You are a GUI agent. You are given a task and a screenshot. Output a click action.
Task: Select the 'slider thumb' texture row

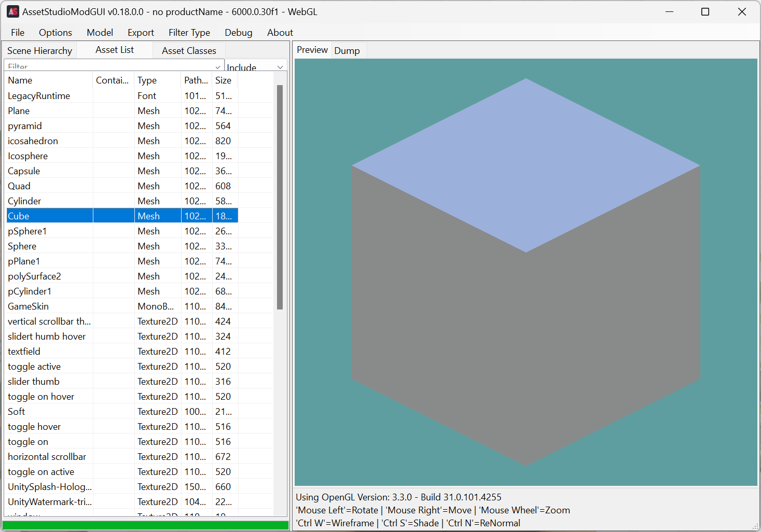(x=122, y=382)
